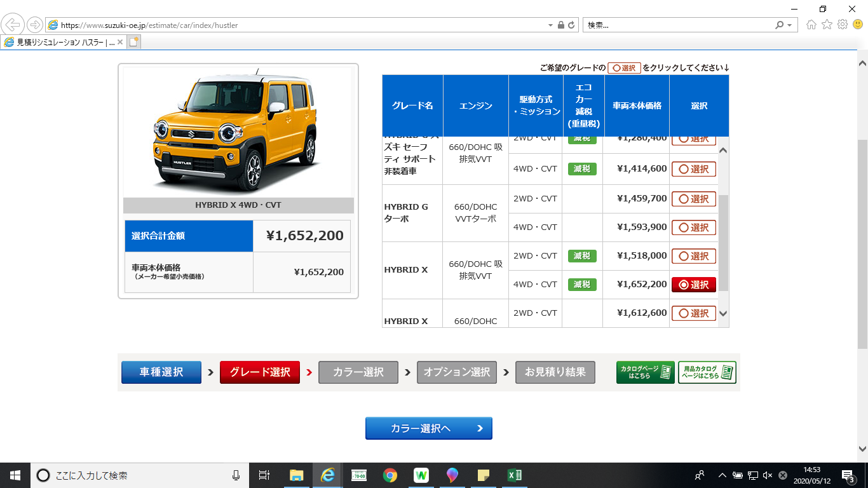
Task: Click the 選択合計金額 label
Action: point(158,236)
